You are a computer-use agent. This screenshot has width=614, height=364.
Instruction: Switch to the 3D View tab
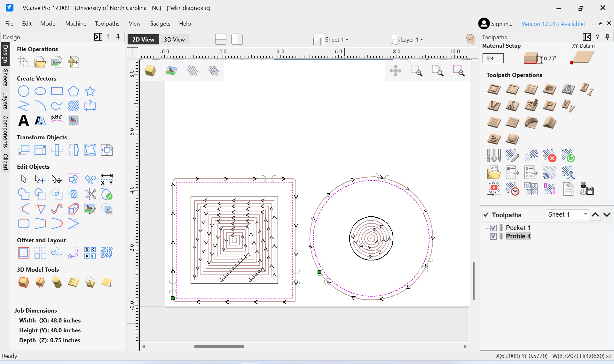click(174, 40)
